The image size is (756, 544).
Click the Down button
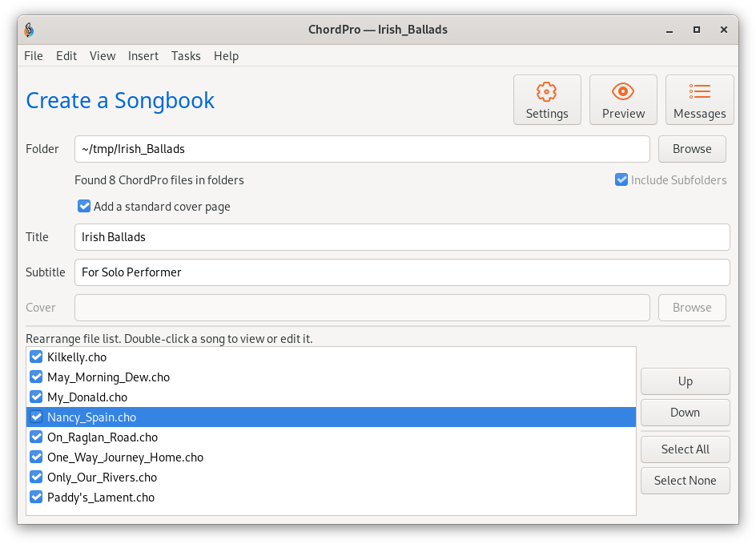(686, 413)
